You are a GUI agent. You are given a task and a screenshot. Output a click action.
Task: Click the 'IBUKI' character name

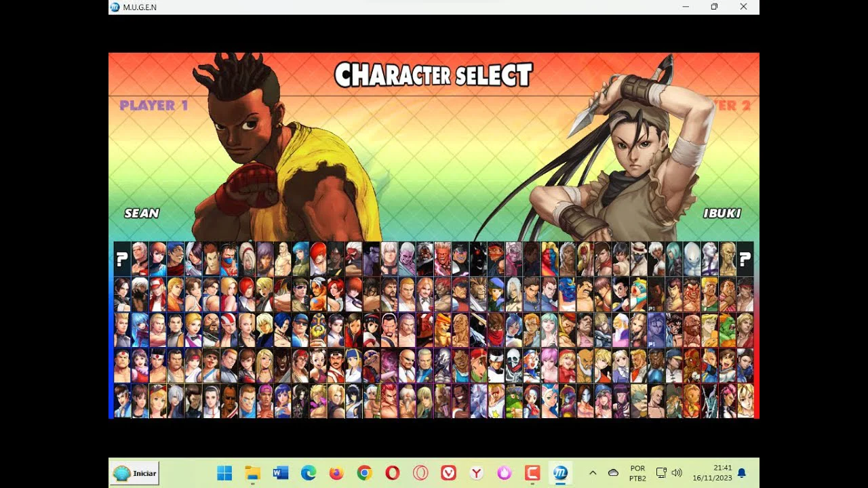pyautogui.click(x=722, y=213)
